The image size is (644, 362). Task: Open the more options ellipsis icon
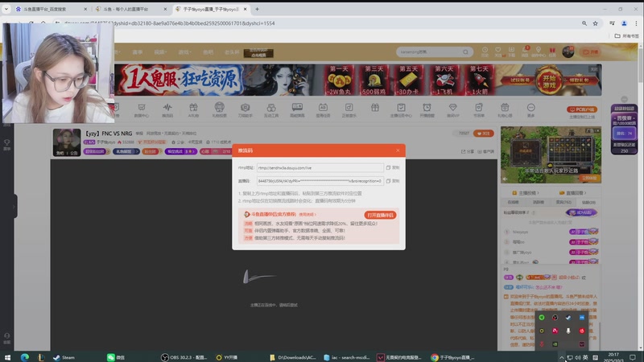tap(530, 110)
